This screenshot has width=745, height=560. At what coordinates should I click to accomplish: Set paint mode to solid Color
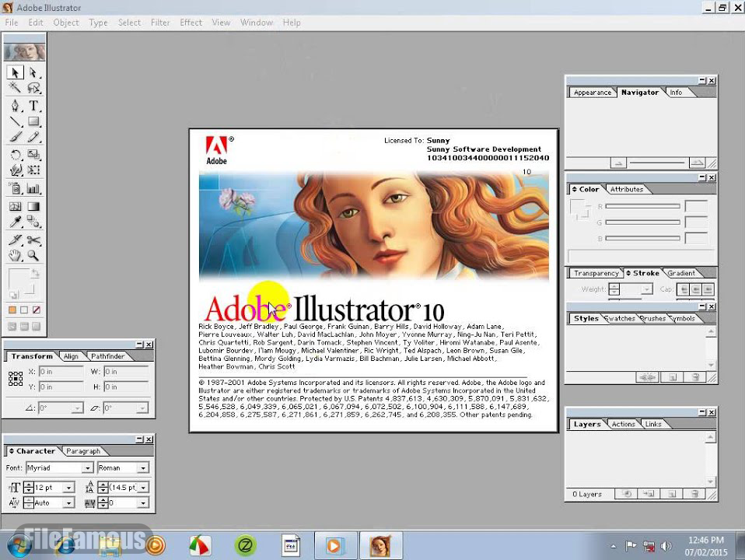click(12, 310)
